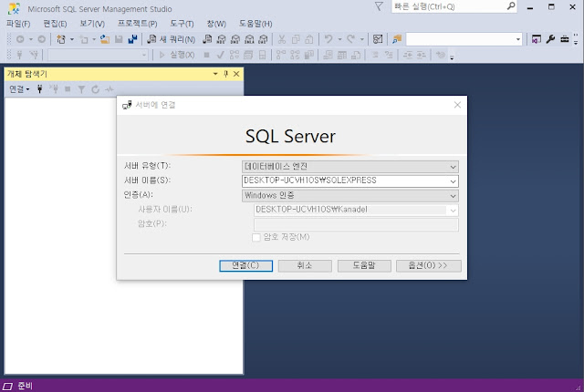584x392 pixels.
Task: Expand the 서버 이름(S) combo box arrow
Action: tap(453, 181)
